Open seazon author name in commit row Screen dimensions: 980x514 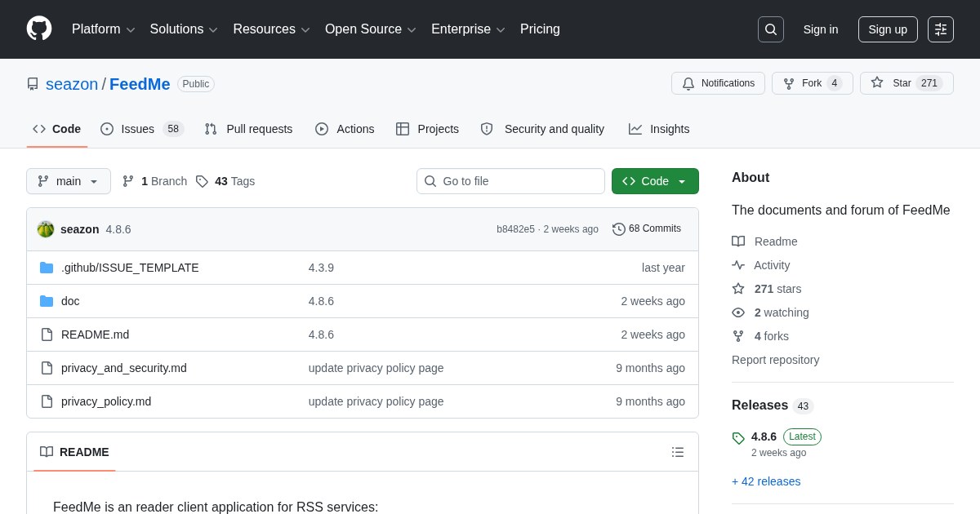pos(79,229)
